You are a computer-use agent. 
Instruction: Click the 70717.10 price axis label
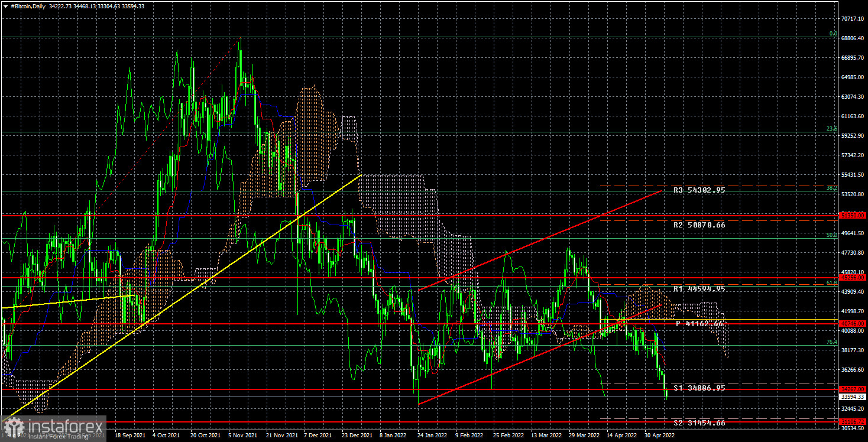[854, 19]
